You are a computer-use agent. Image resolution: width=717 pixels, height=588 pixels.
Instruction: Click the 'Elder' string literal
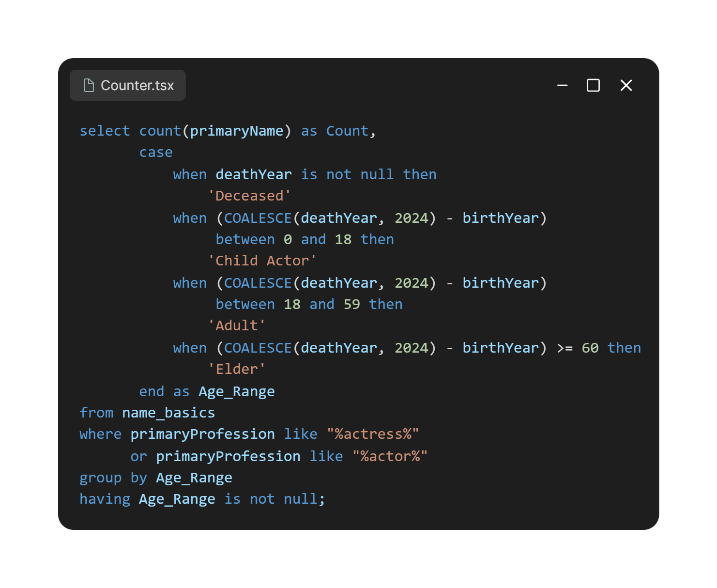tap(237, 369)
